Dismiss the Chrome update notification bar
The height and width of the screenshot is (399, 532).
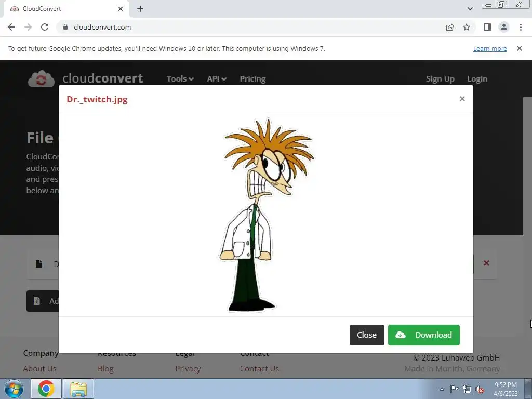(520, 48)
